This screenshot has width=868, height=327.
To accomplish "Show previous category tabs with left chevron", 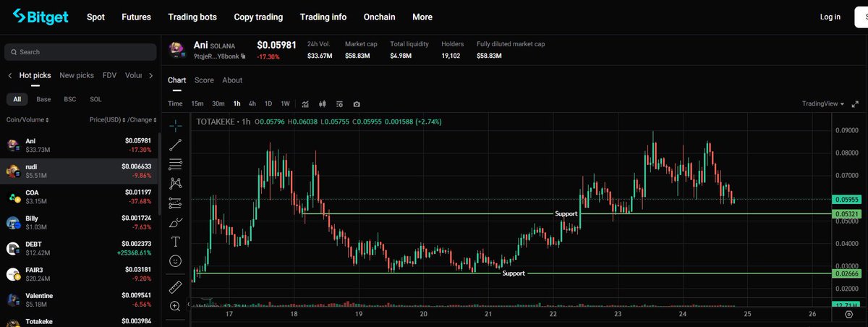I will (10, 75).
